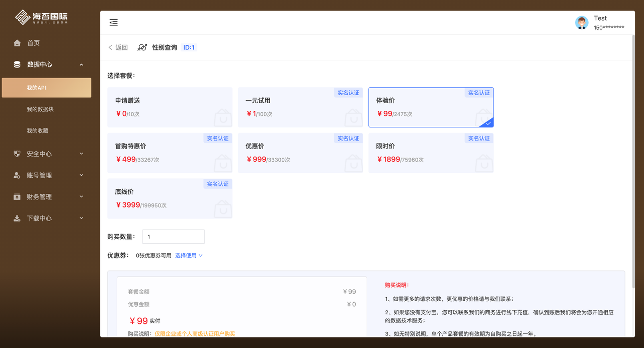Image resolution: width=644 pixels, height=348 pixels.
Task: Click the finance icon beside 财务管理
Action: (17, 197)
